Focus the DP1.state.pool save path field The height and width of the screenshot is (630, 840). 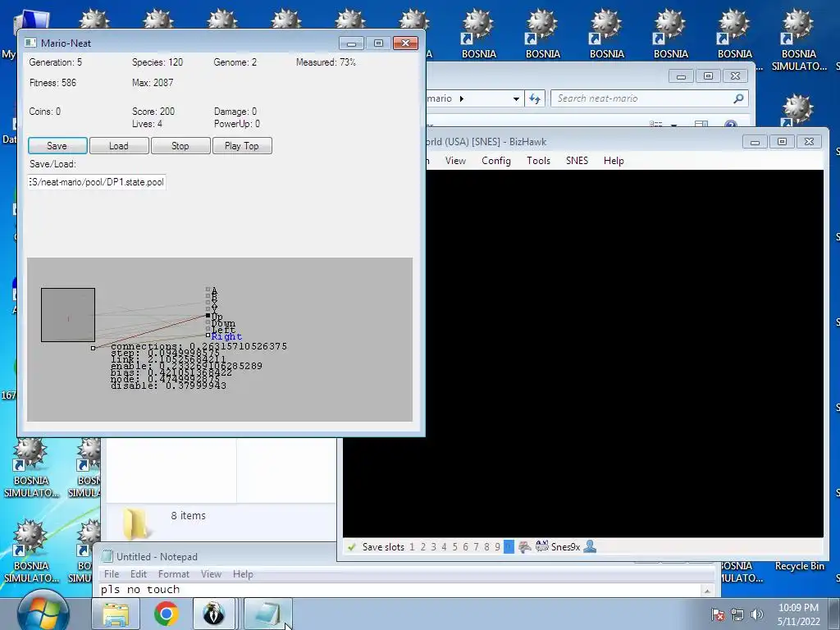click(97, 182)
